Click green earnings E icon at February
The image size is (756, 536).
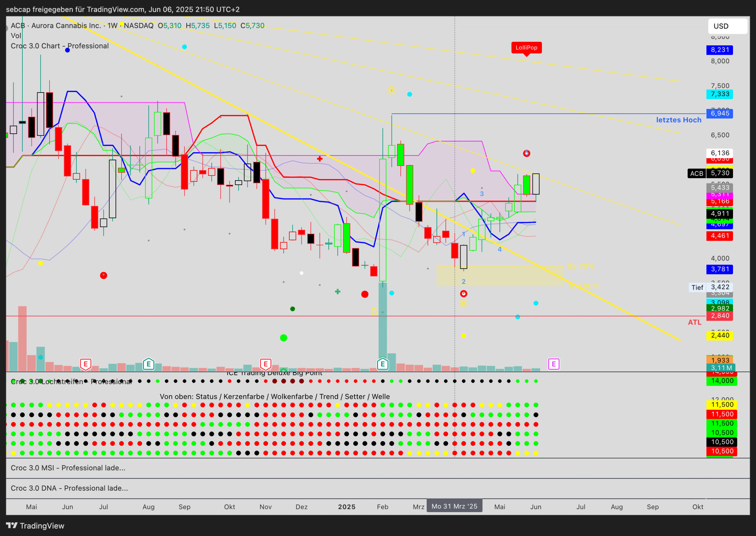(383, 364)
